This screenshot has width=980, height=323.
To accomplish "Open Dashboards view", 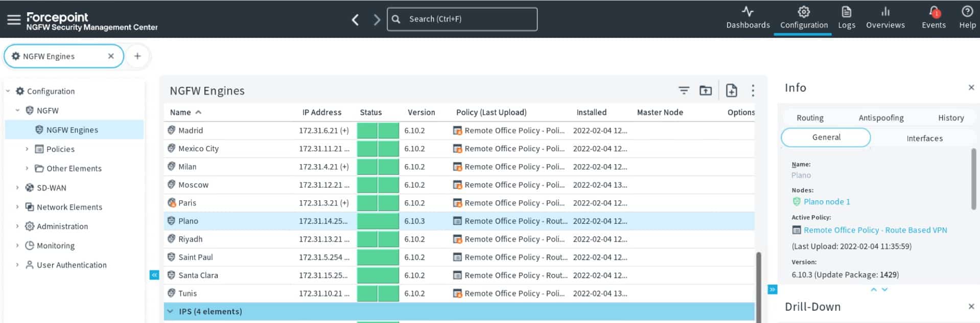I will 748,18.
